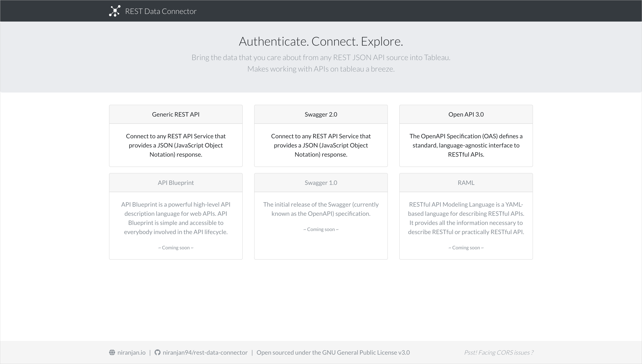Open the Swagger 2.0 card header
Viewport: 642px width, 364px height.
(321, 114)
